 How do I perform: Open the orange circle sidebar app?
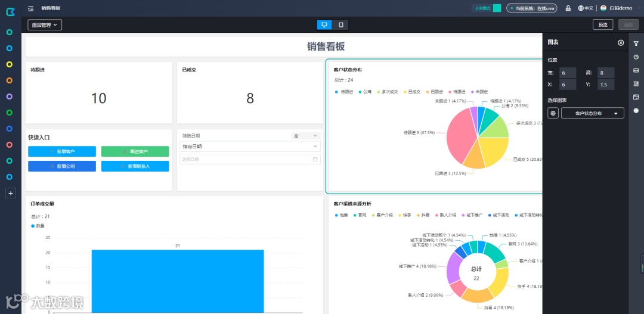[x=10, y=80]
